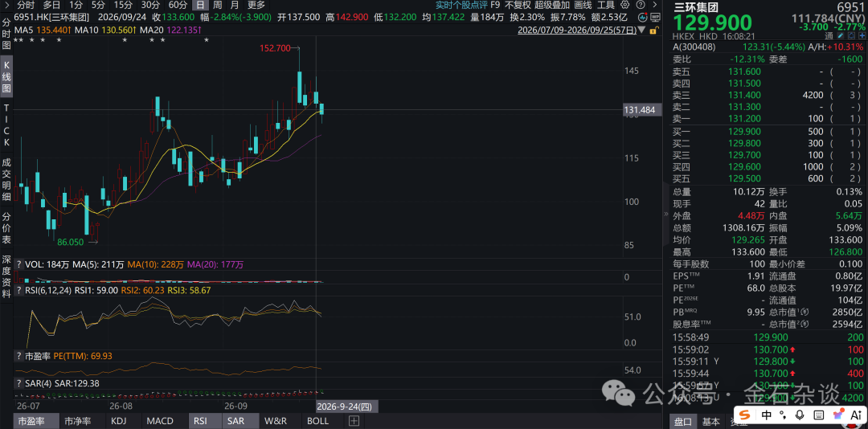Open the 分时图 side tab

(x=6, y=35)
